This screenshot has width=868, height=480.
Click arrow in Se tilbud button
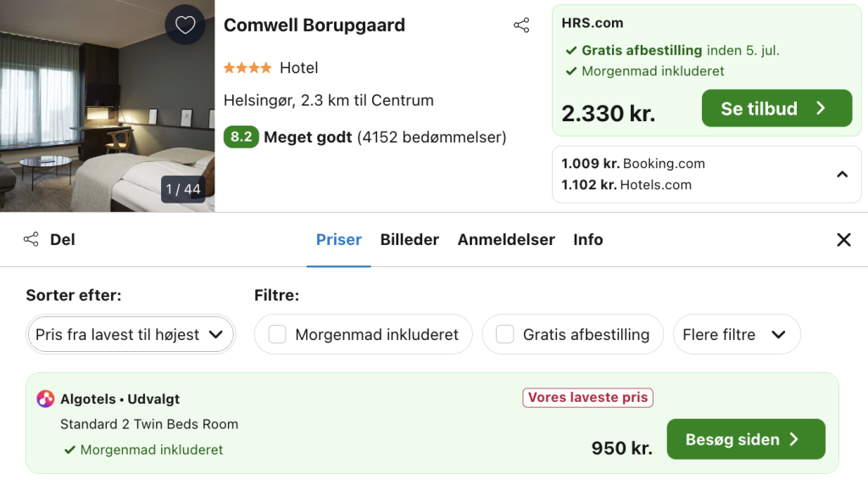pos(821,108)
